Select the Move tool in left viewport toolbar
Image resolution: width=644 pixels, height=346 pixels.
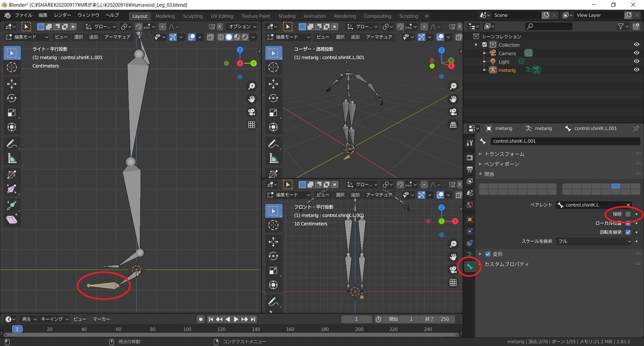coord(12,84)
